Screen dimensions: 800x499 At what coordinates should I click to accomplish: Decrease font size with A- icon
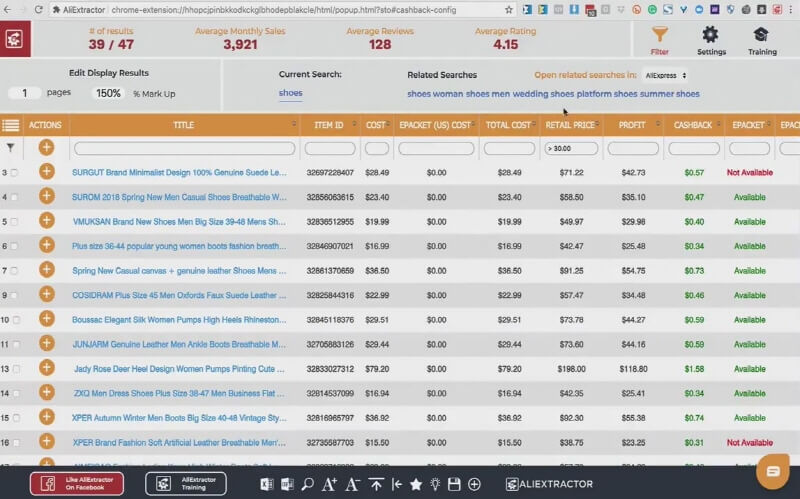tap(352, 484)
